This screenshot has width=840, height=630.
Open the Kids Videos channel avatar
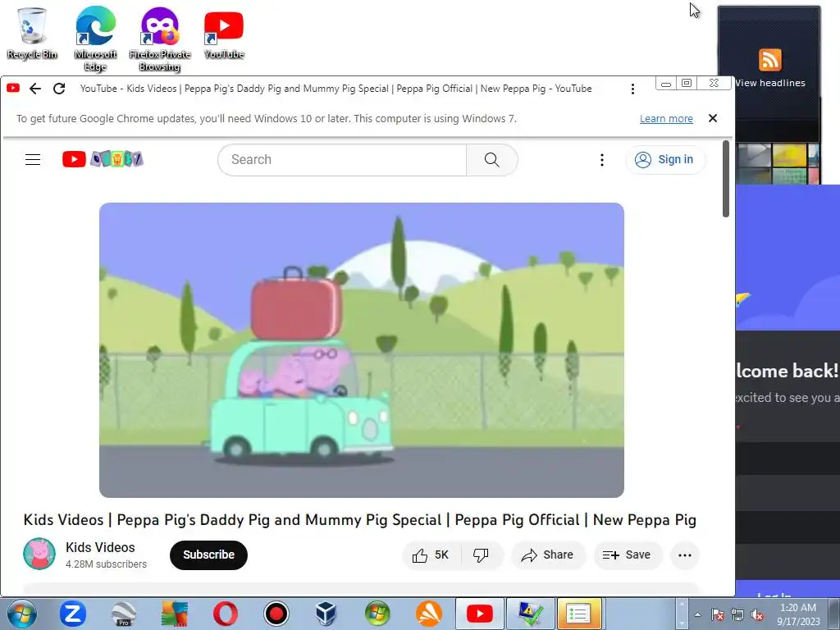pyautogui.click(x=39, y=554)
